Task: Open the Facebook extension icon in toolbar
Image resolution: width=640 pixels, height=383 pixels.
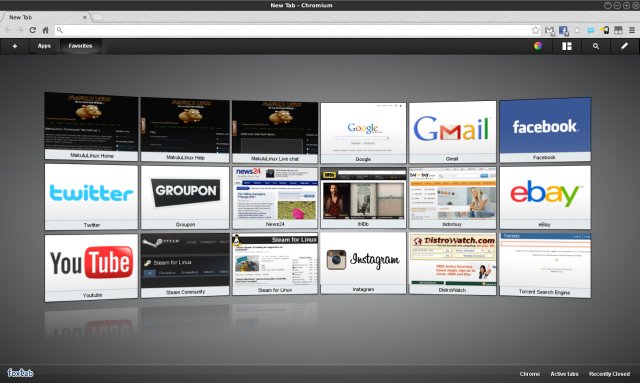Action: point(563,31)
